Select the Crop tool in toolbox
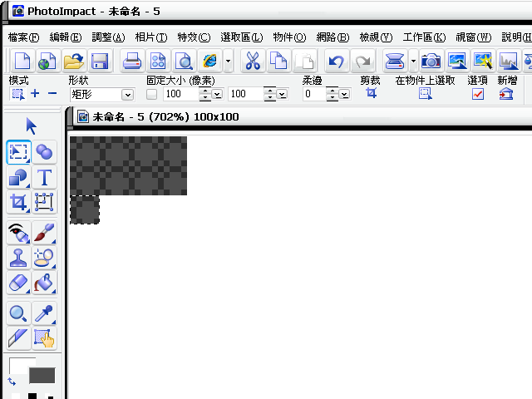The height and width of the screenshot is (399, 532). pyautogui.click(x=18, y=202)
